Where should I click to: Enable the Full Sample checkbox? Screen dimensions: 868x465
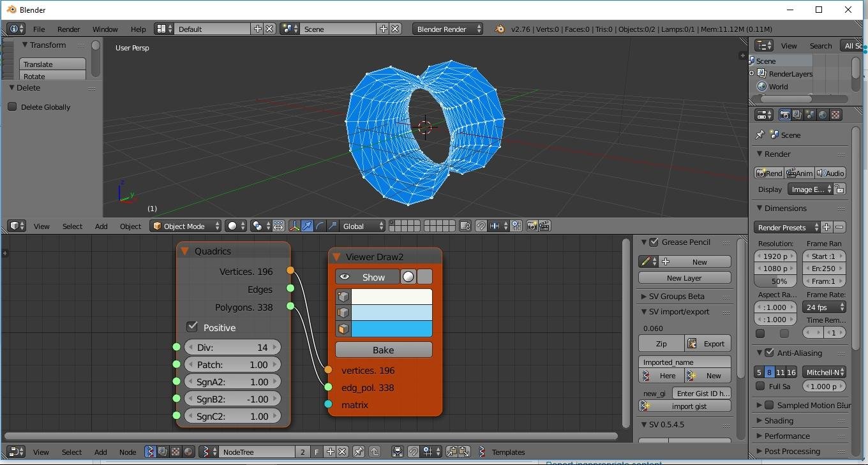tap(760, 387)
